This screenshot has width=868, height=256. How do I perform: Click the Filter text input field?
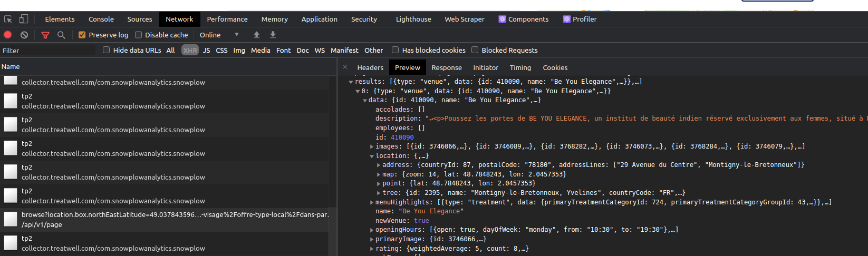point(49,51)
